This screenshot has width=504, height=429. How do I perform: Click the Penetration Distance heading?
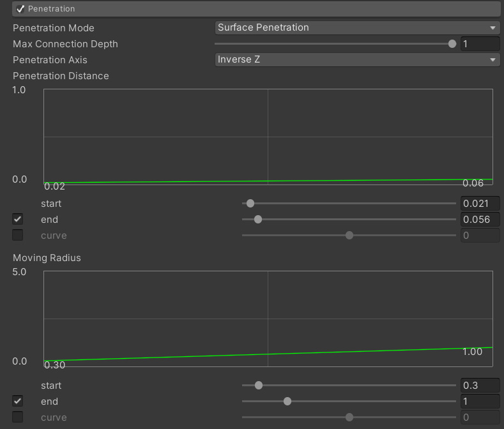point(61,76)
